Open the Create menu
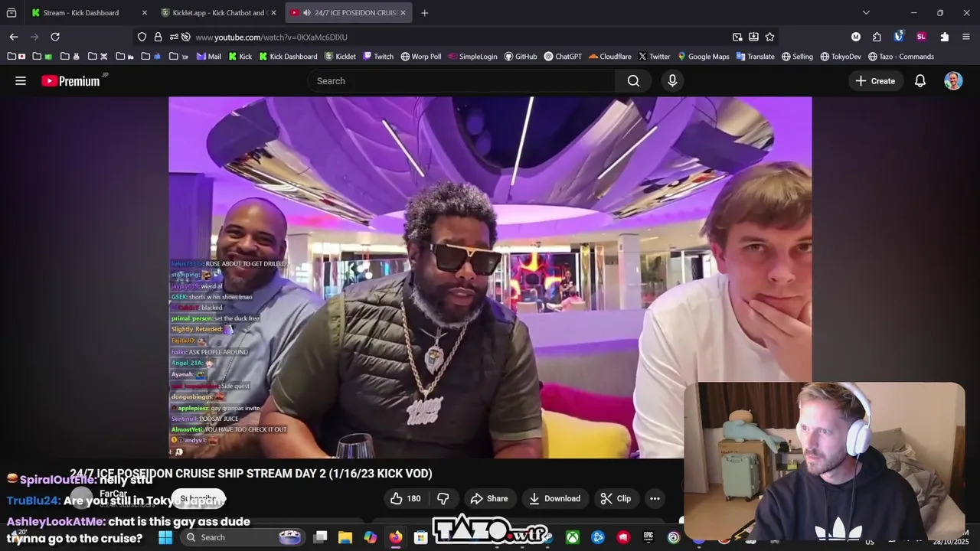This screenshot has width=980, height=551. pos(875,80)
